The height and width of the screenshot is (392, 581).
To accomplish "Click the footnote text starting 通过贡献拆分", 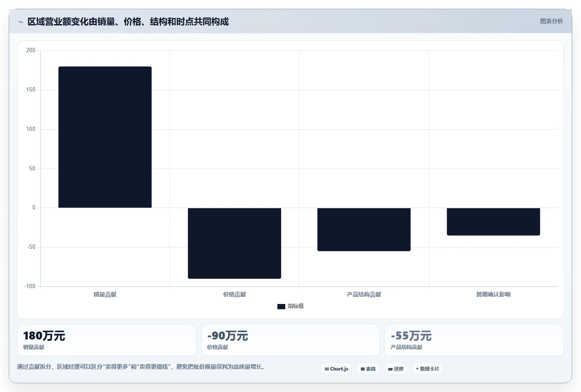I will point(141,367).
